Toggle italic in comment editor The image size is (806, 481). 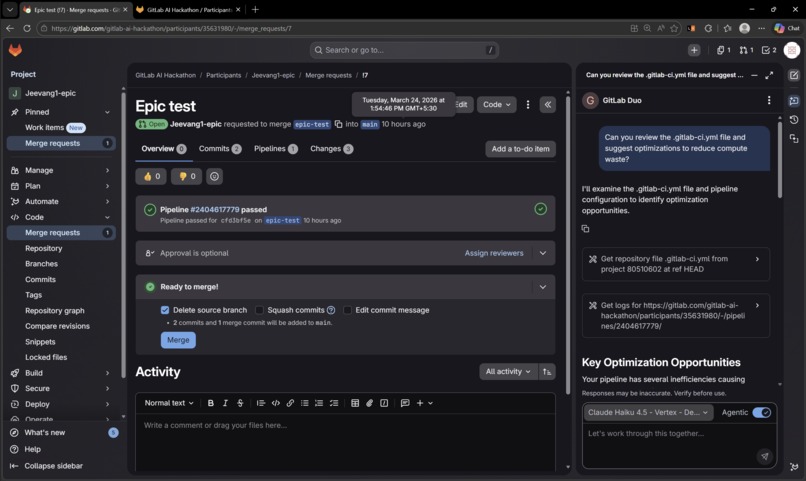225,403
